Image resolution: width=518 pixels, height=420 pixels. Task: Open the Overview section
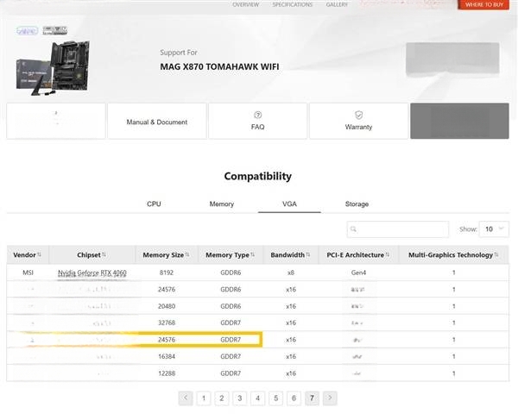pos(245,4)
